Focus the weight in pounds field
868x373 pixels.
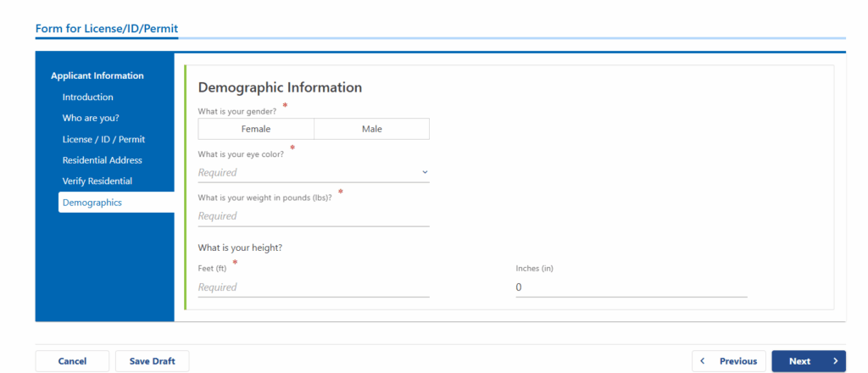(314, 216)
